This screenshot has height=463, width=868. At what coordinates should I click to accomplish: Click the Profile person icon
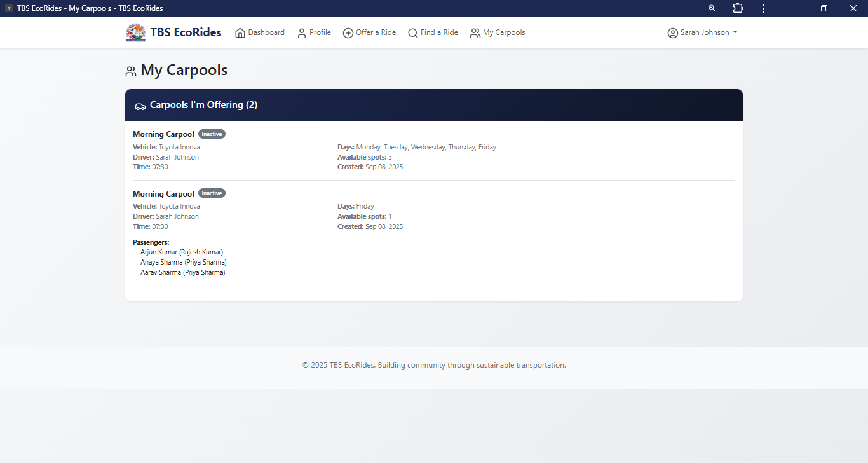click(302, 33)
